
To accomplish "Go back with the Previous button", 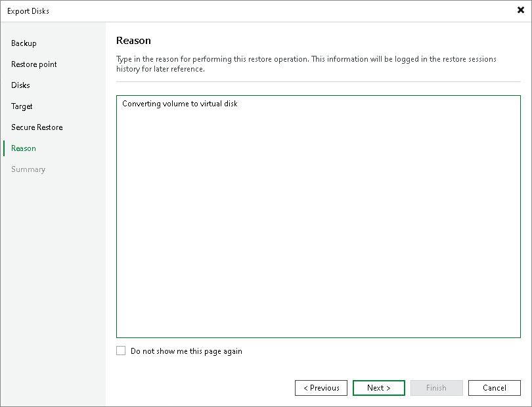I will (321, 387).
